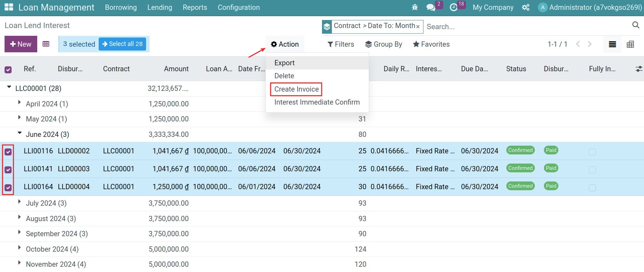
Task: Choose Delete from the Action menu
Action: pos(317,76)
